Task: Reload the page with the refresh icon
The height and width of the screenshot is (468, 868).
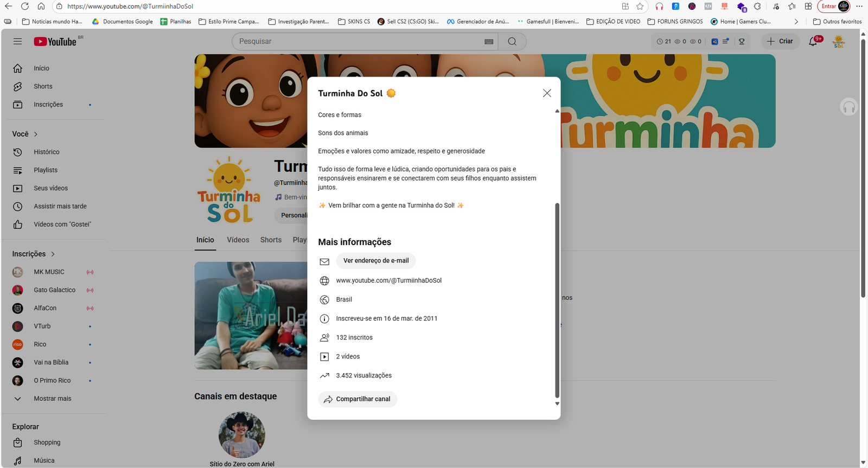Action: (x=25, y=7)
